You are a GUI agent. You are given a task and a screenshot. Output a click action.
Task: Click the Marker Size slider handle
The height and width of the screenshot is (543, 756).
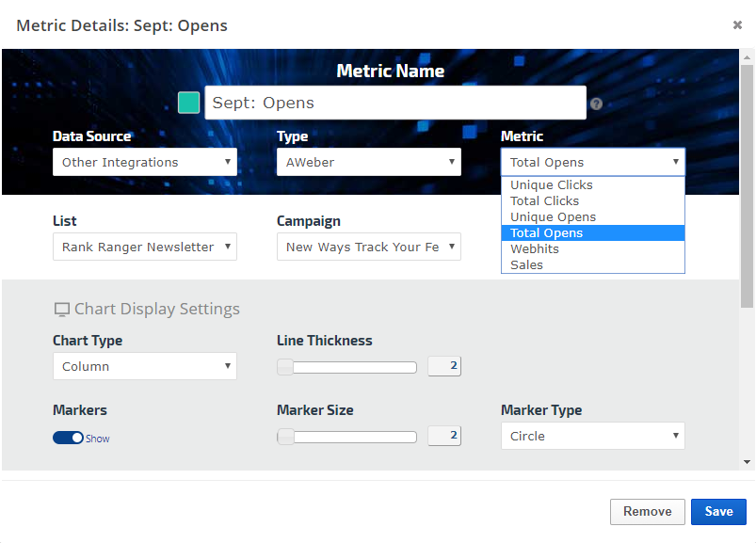click(x=284, y=437)
